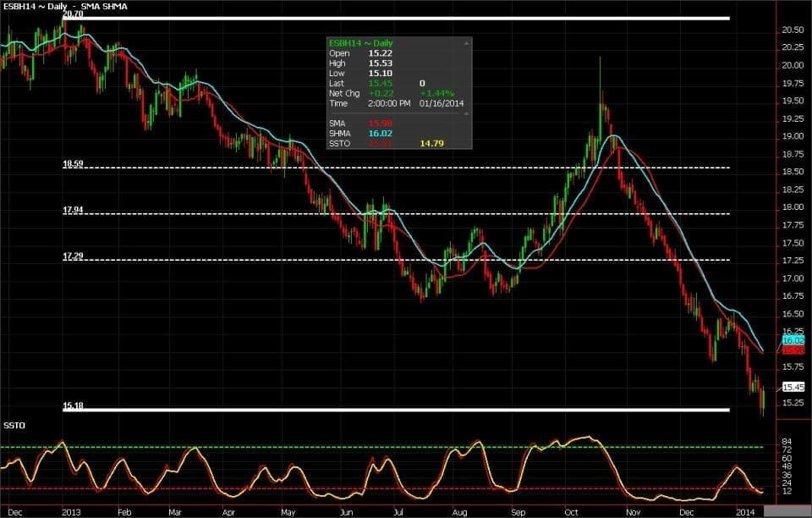Select the 18.59 dashed level line label

(x=73, y=163)
